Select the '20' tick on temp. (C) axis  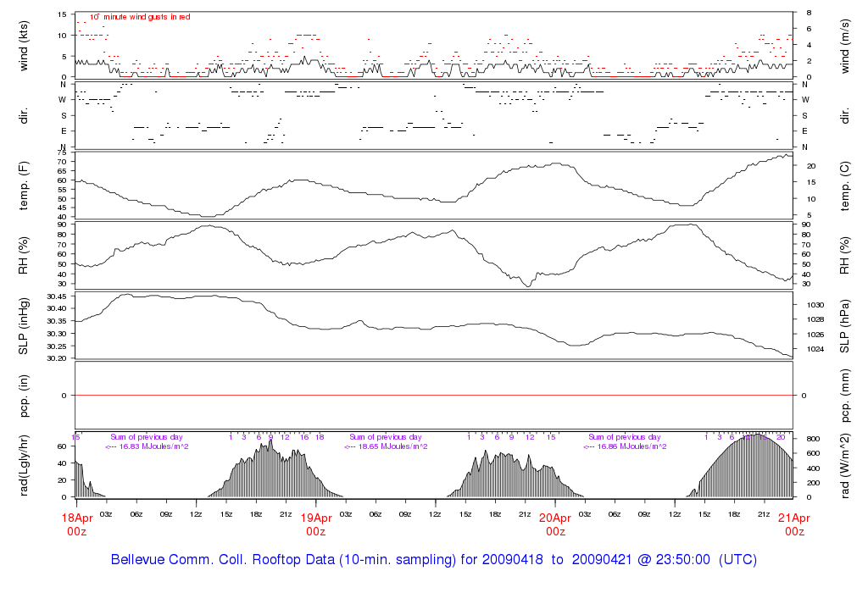coord(811,166)
